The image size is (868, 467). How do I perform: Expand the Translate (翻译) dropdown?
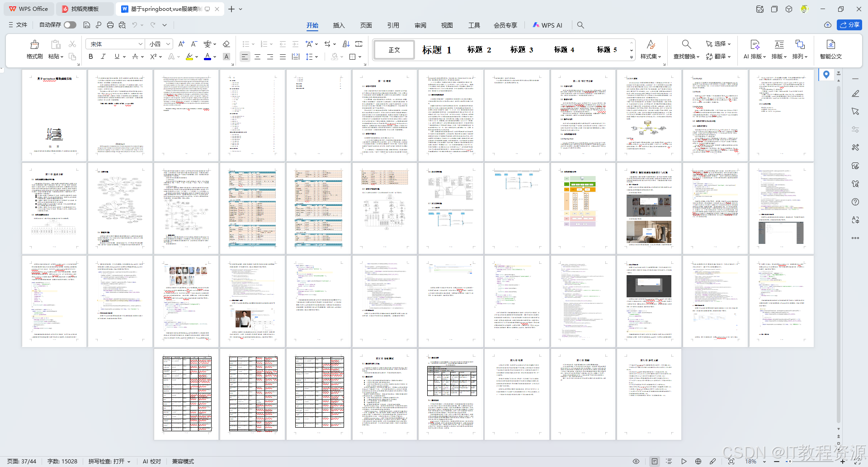click(718, 57)
